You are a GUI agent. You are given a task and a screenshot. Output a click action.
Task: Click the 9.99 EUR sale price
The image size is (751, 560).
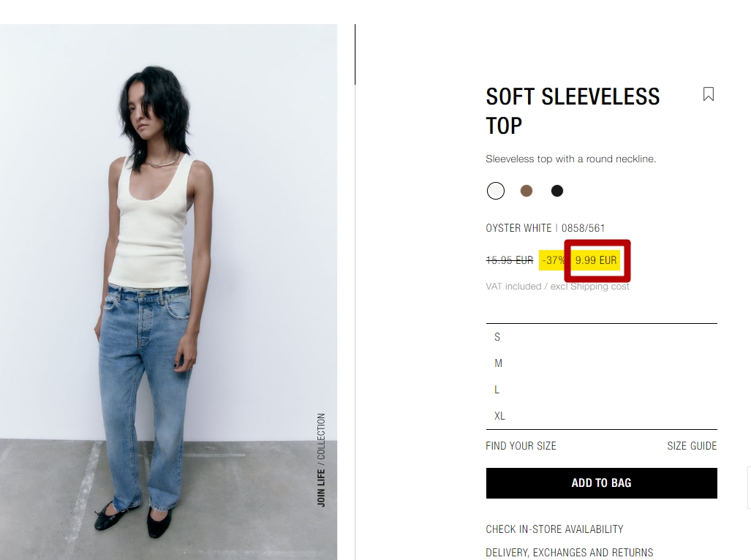[x=596, y=260]
